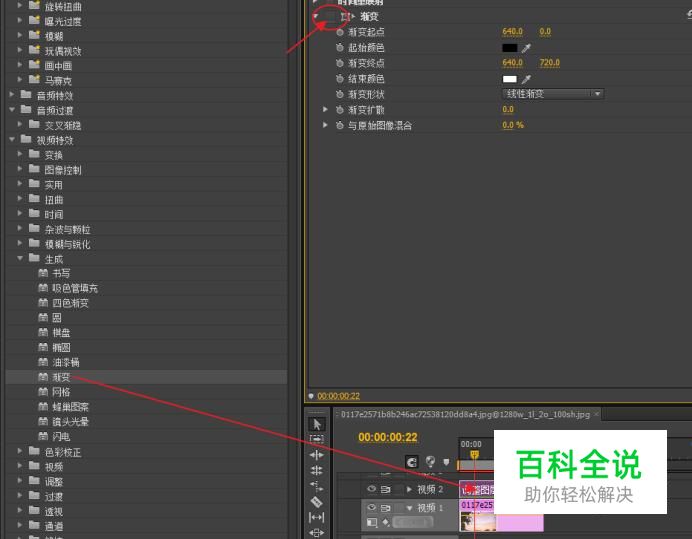Open the white 结束颜色 swatch

[x=509, y=79]
